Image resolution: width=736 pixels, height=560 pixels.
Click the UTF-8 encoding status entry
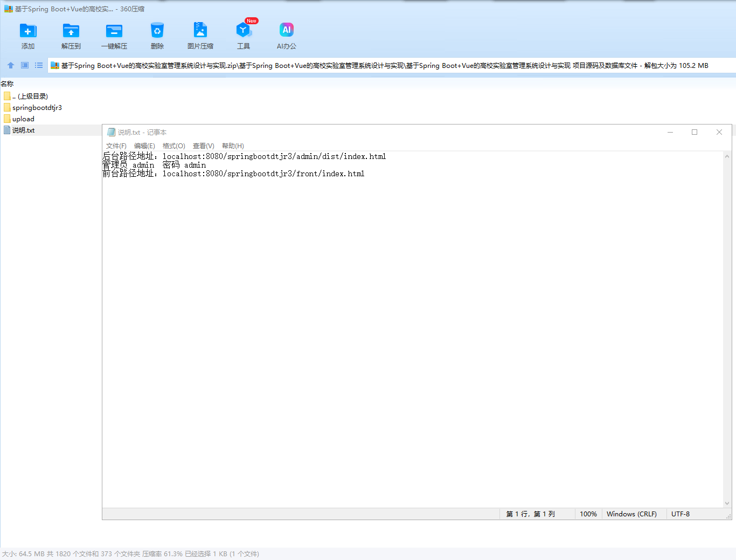click(681, 514)
